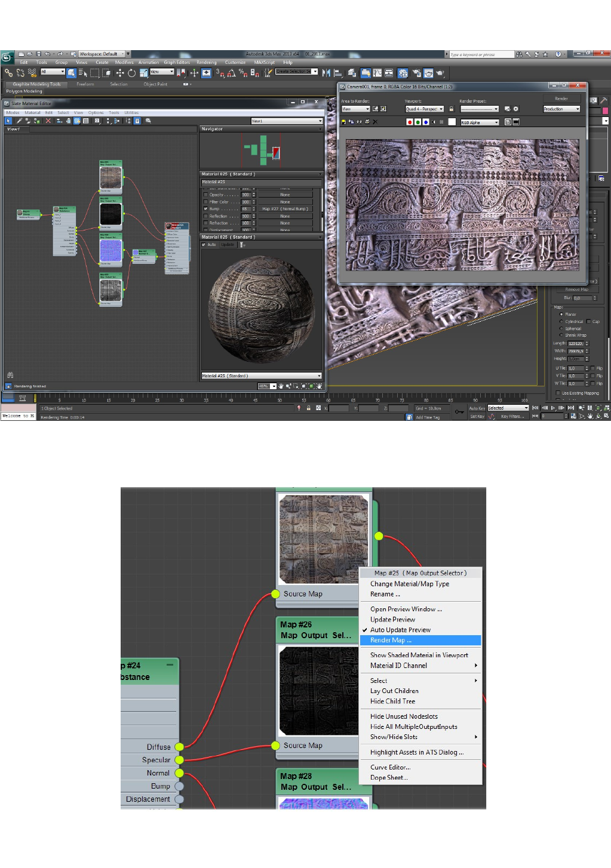Click the white color swatch in render window

point(452,122)
